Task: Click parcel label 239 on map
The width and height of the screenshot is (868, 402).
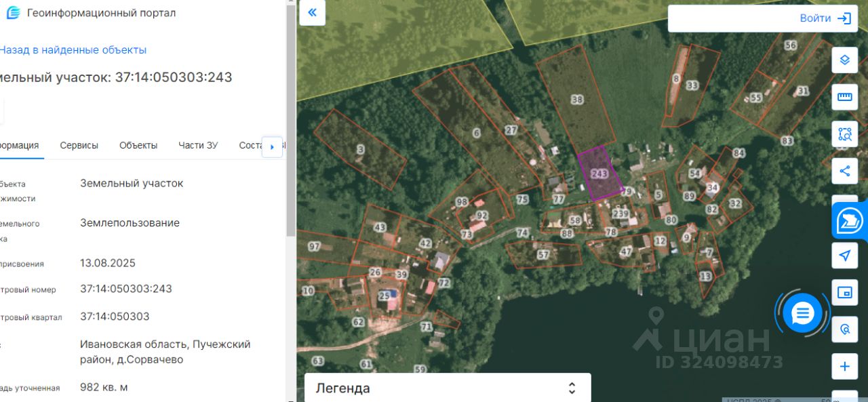Action: pos(620,214)
